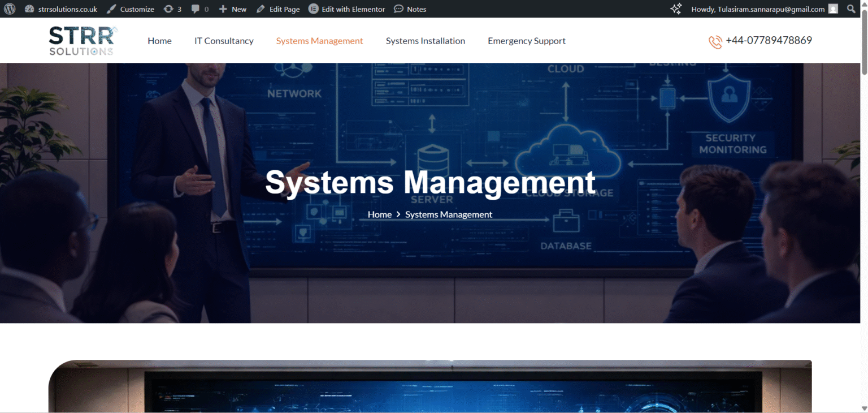Click the Home breadcrumb link
The height and width of the screenshot is (413, 868).
[x=379, y=214]
